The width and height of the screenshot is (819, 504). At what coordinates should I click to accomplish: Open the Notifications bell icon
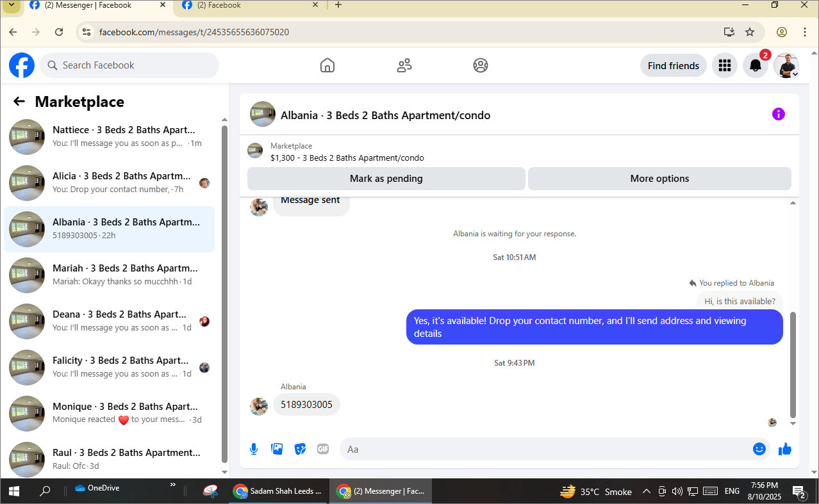coord(756,65)
